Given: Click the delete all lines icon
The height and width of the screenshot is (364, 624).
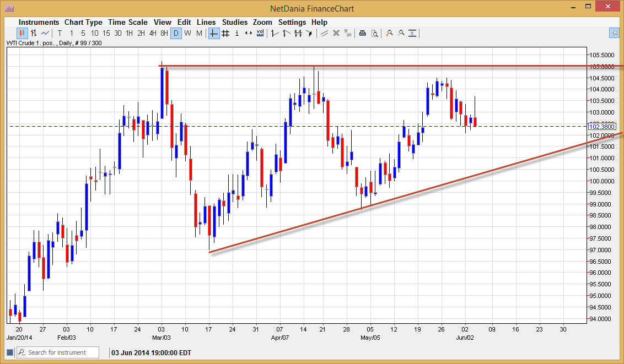Looking at the screenshot, I should (347, 33).
